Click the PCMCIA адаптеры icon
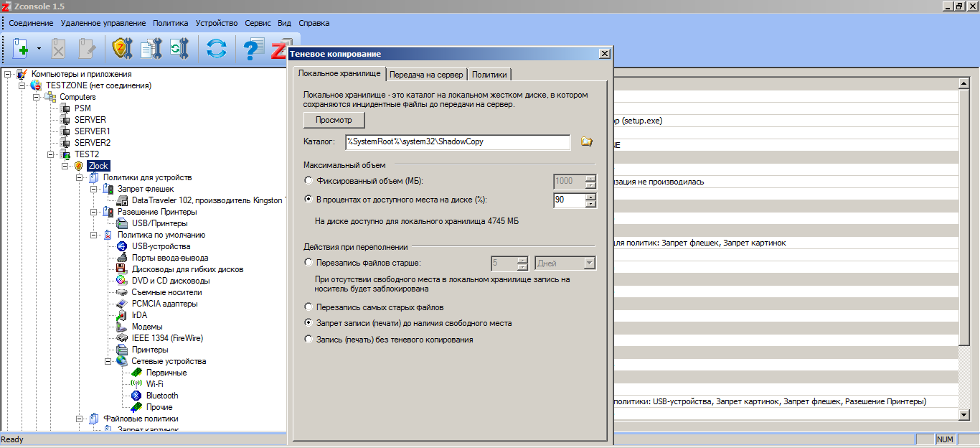This screenshot has width=980, height=448. tap(122, 304)
